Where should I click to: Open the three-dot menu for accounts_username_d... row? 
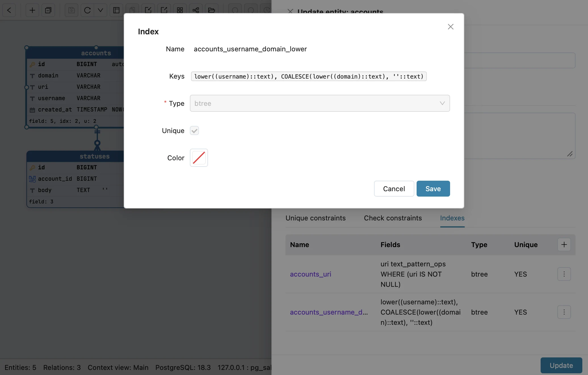(564, 312)
